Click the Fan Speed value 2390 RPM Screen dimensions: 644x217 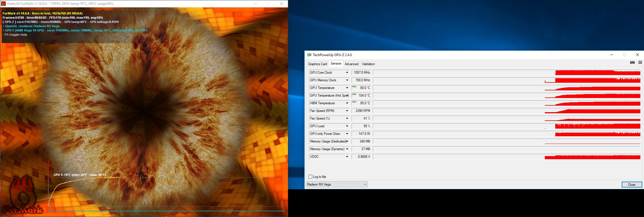tap(362, 111)
